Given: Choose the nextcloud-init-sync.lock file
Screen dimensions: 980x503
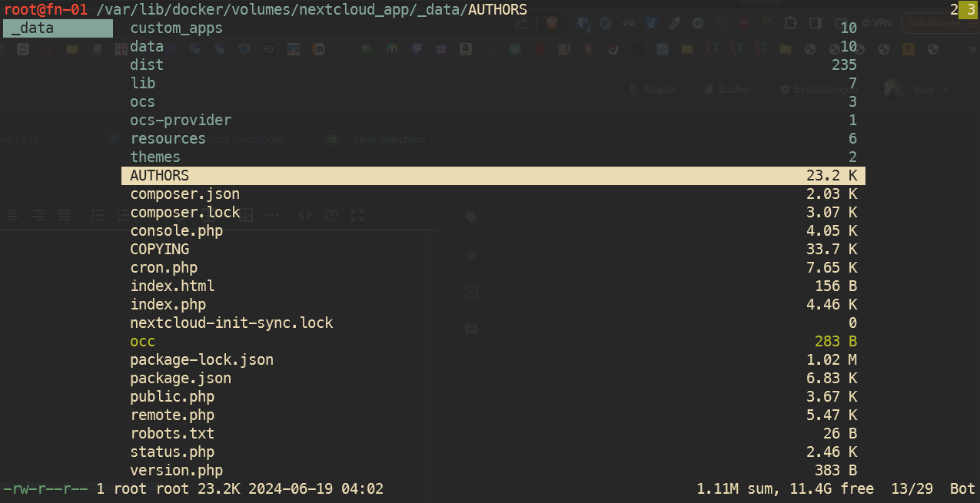Looking at the screenshot, I should [x=231, y=323].
